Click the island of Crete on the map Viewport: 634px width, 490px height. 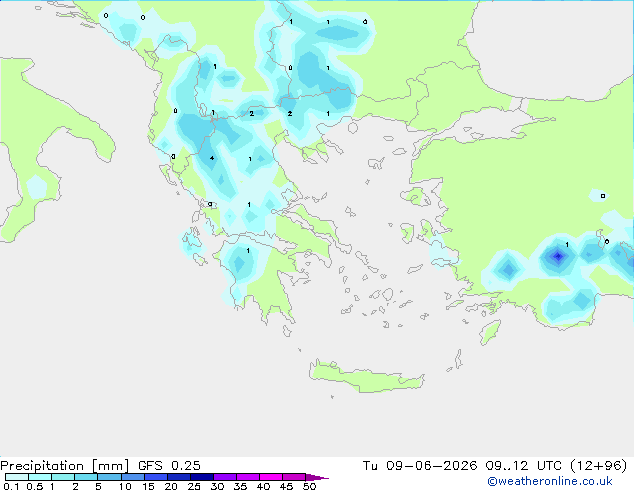366,377
